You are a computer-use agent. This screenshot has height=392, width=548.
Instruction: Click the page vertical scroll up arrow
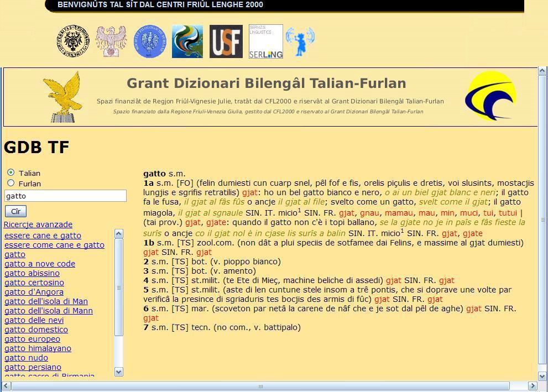point(542,71)
